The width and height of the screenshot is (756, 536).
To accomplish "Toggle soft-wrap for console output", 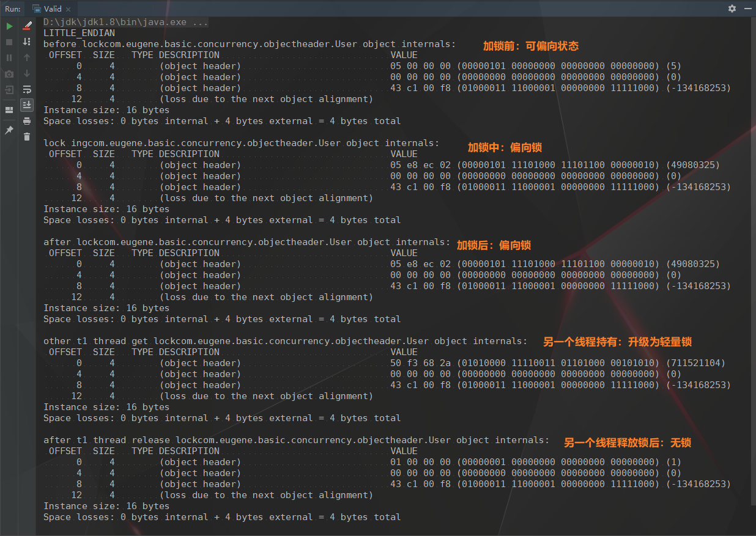I will pos(27,89).
